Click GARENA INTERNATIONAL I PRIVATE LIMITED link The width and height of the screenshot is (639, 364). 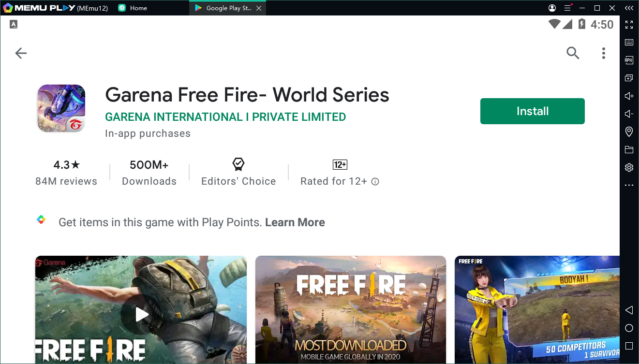pos(225,117)
